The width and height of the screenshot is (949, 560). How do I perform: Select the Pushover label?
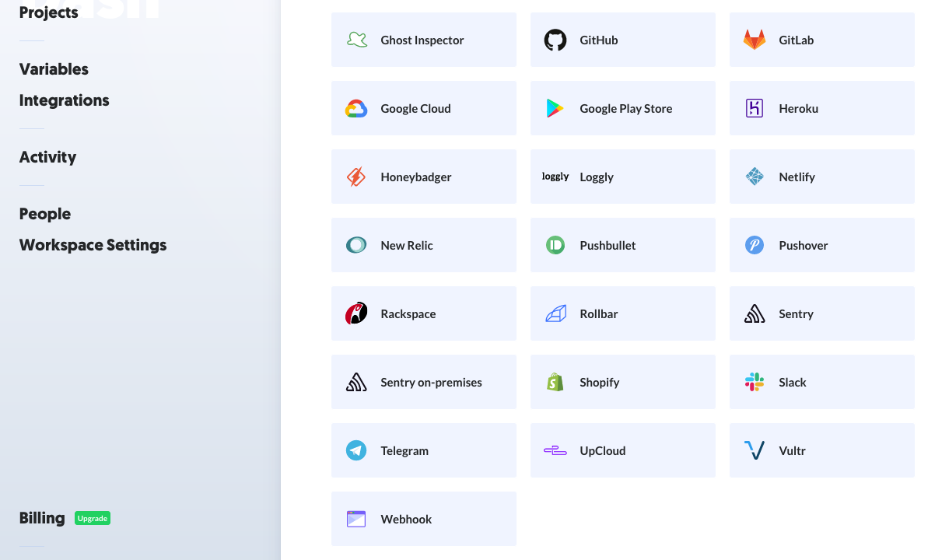tap(804, 246)
